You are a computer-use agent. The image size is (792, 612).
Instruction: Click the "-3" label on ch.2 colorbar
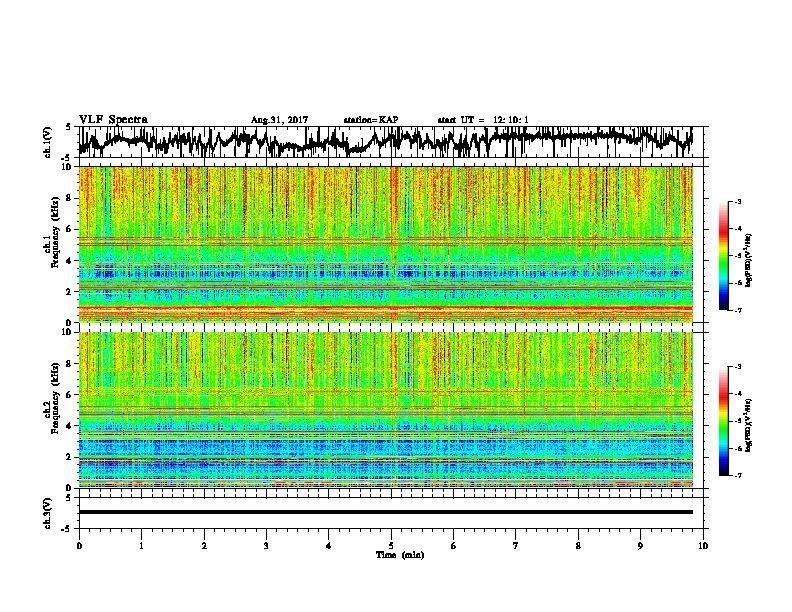coord(737,367)
